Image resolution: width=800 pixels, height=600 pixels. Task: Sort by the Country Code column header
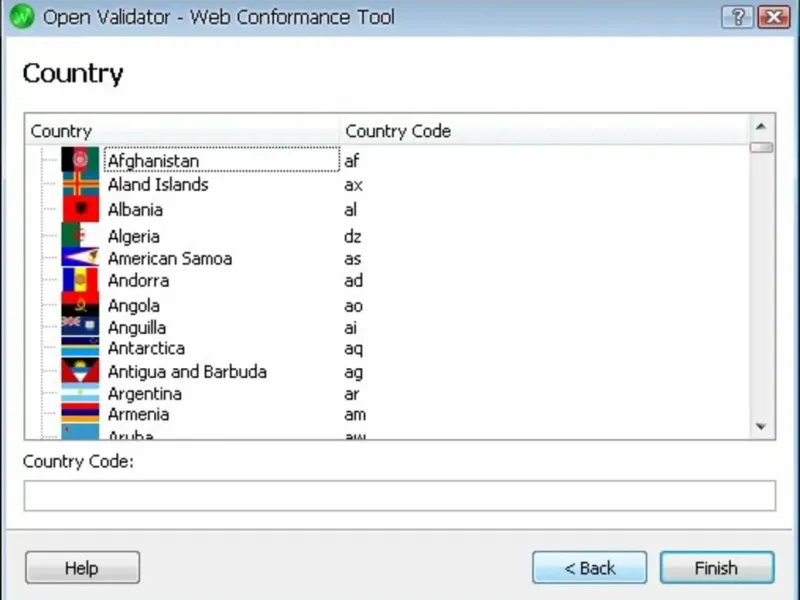(x=544, y=131)
